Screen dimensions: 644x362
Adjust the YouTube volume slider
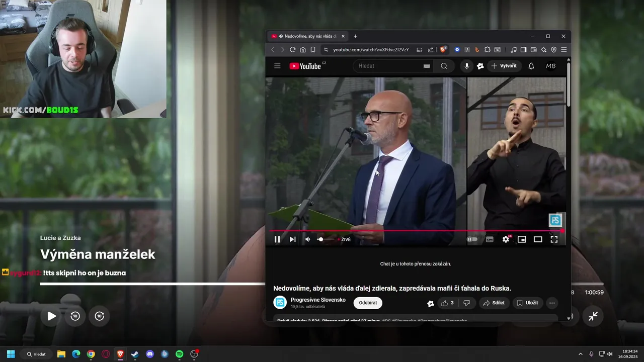(326, 239)
